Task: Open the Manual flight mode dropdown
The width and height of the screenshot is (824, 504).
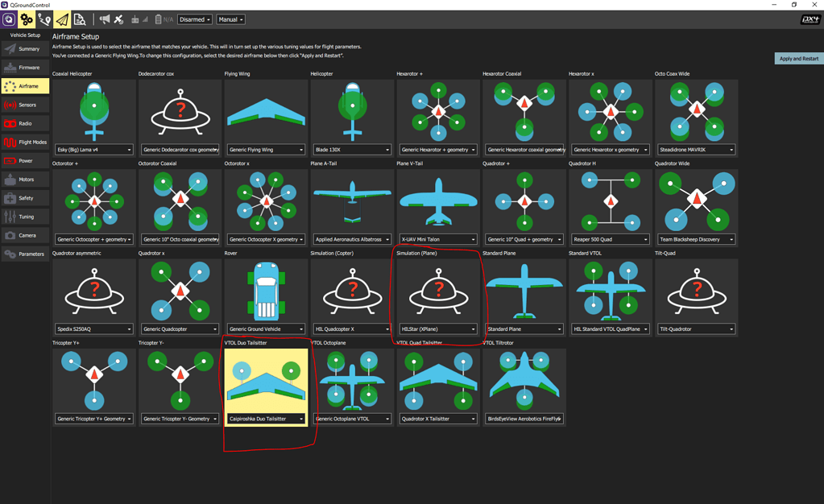Action: point(230,19)
